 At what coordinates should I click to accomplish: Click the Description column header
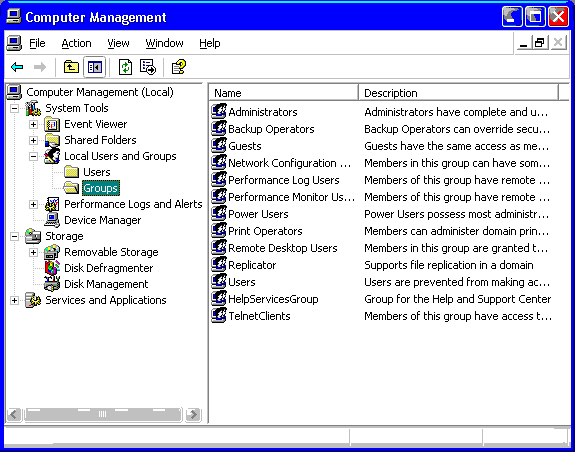[x=458, y=93]
